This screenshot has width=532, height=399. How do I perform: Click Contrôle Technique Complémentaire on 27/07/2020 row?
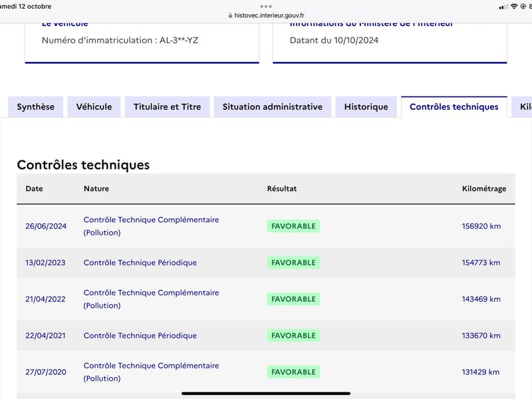152,372
